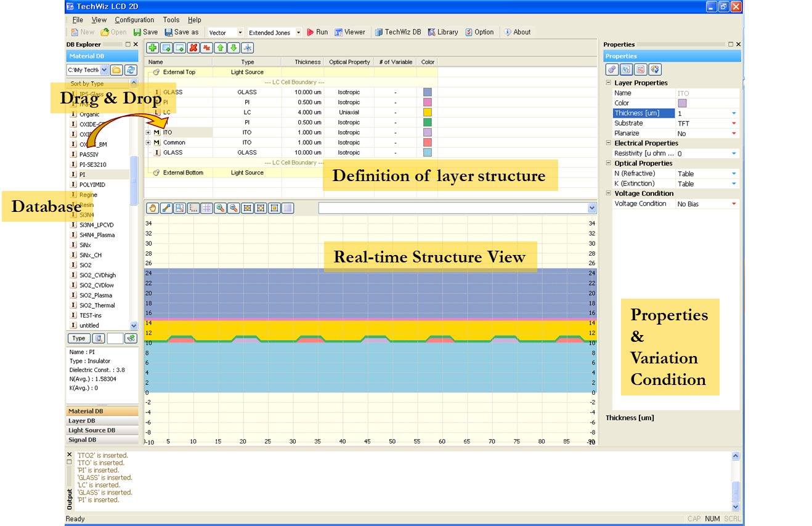The height and width of the screenshot is (526, 812).
Task: Click Run in the main toolbar
Action: coord(317,32)
